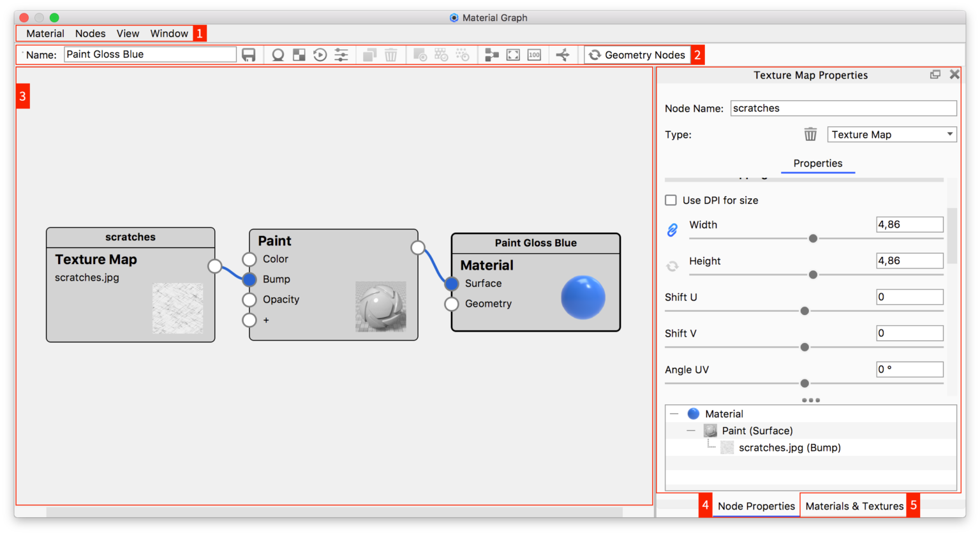Image resolution: width=980 pixels, height=535 pixels.
Task: Click the trash icon next to Type
Action: (x=810, y=135)
